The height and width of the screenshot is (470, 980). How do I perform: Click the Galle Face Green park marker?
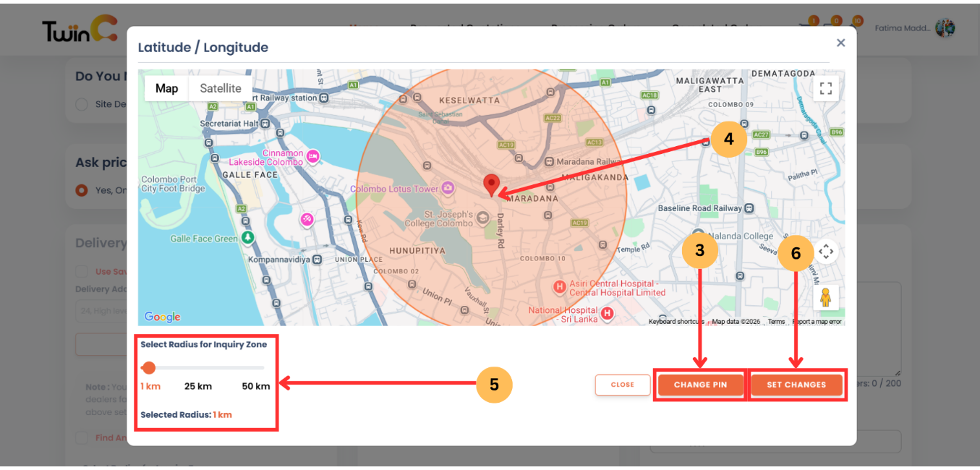coord(247,236)
